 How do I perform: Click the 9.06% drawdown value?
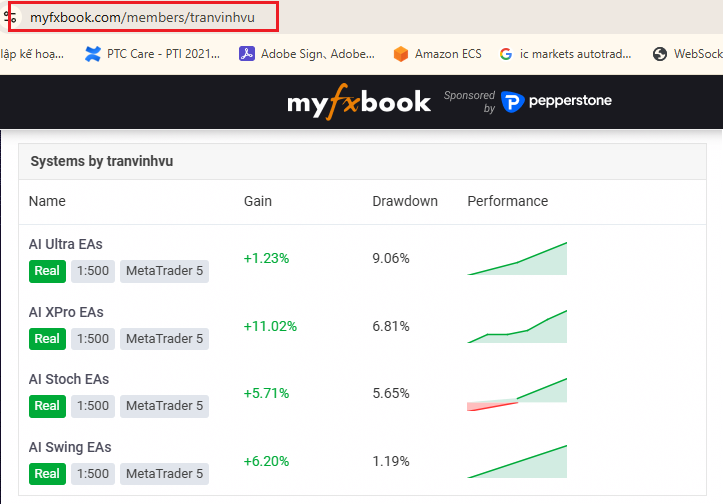tap(391, 258)
